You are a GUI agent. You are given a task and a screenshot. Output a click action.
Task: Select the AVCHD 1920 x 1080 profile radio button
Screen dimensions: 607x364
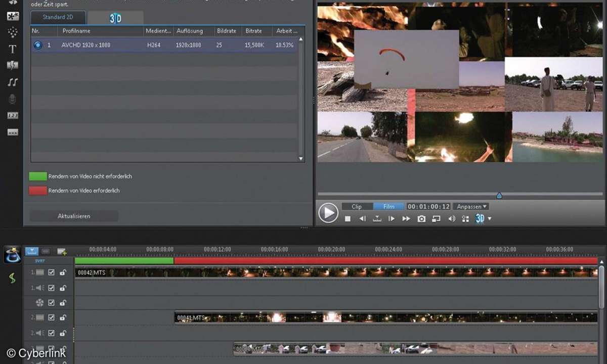37,45
